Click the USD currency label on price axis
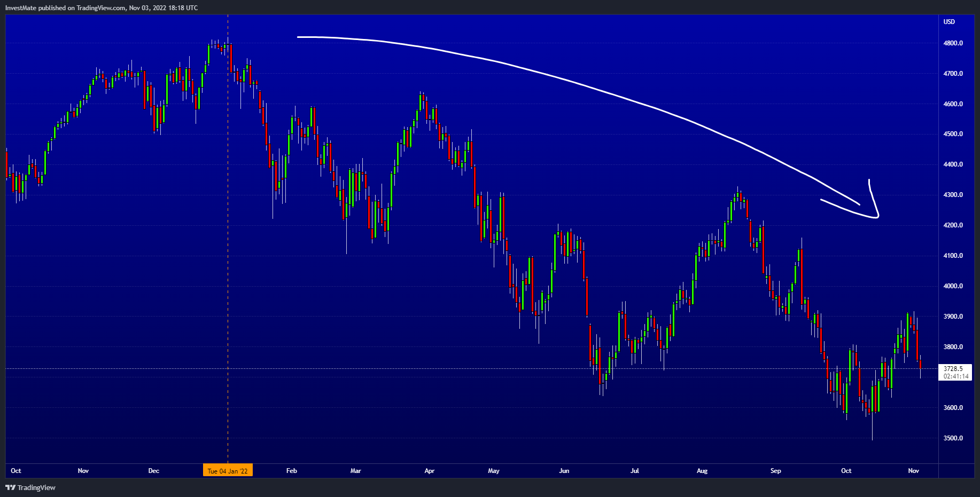The height and width of the screenshot is (497, 980). click(949, 22)
